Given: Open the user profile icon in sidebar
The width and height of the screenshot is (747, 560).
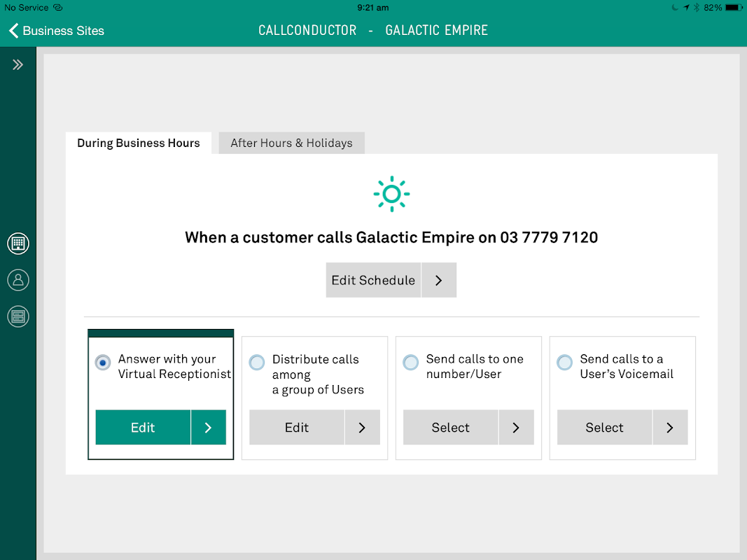Looking at the screenshot, I should tap(18, 280).
